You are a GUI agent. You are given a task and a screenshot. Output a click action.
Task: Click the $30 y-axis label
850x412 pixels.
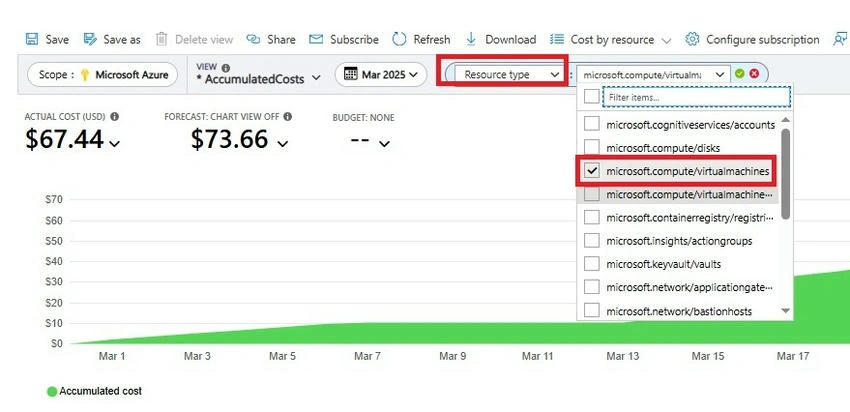(x=54, y=282)
